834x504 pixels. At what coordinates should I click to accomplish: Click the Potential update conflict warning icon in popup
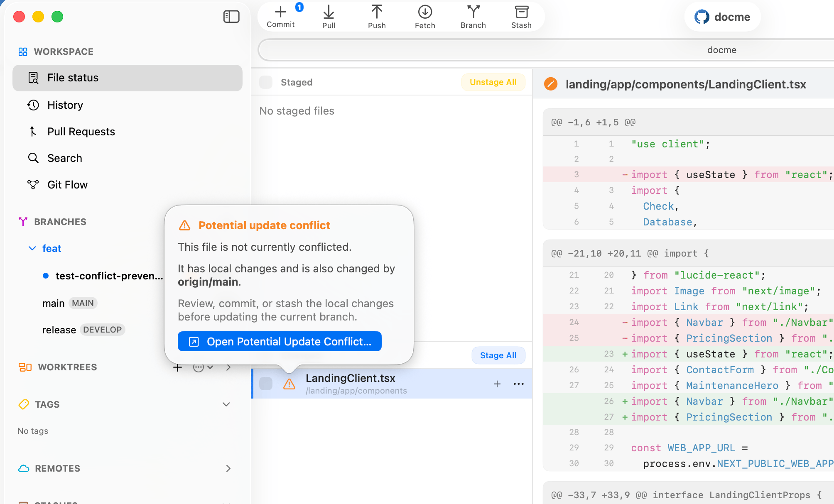tap(184, 225)
